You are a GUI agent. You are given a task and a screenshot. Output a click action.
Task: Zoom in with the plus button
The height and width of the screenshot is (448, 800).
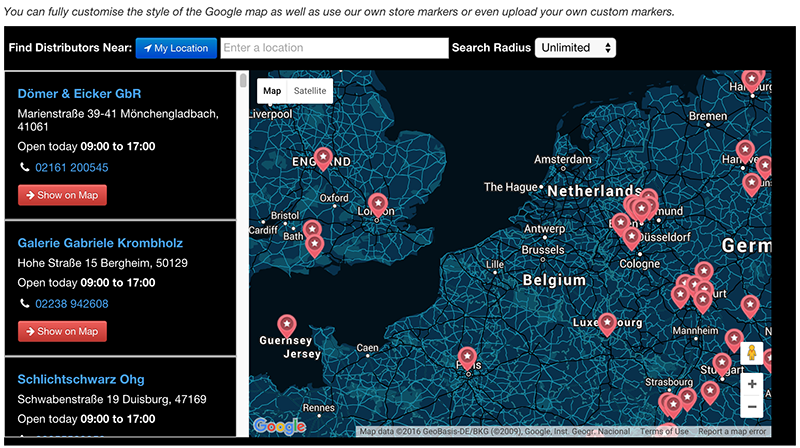752,384
